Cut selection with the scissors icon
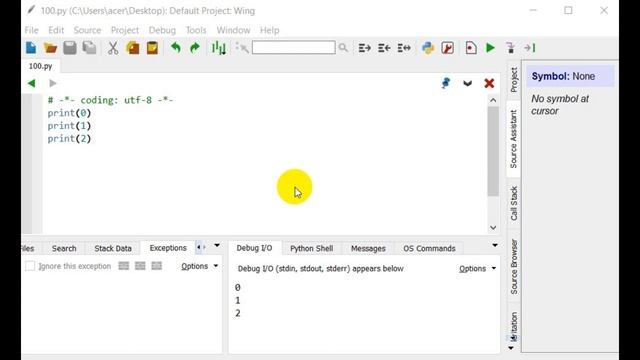The width and height of the screenshot is (640, 360). pos(113,48)
